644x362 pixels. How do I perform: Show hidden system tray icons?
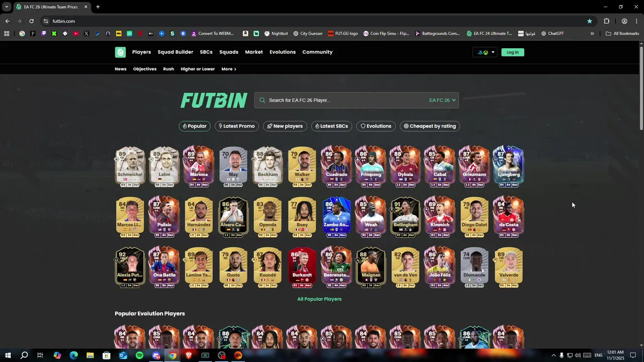pos(553,355)
